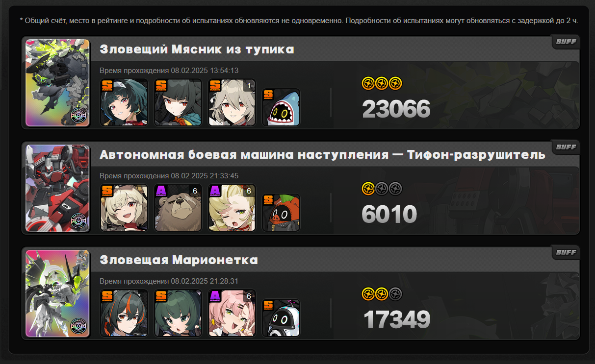
Task: Select the red-hooded bangboo icon
Action: tap(281, 213)
